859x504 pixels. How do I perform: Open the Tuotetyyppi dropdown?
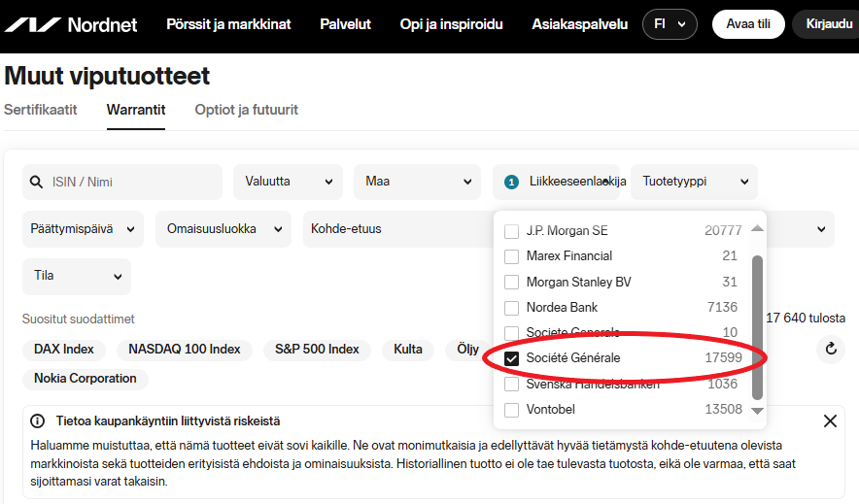(694, 182)
